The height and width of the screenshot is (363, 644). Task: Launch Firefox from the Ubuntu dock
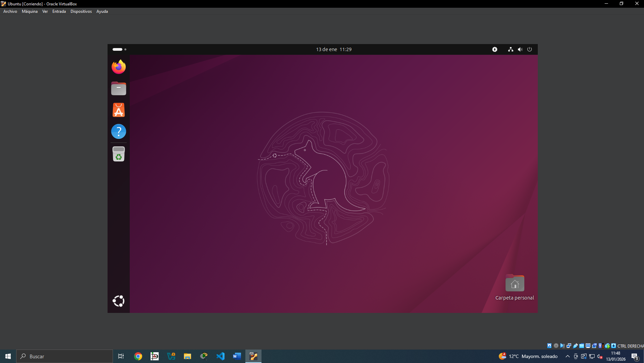coord(119,67)
